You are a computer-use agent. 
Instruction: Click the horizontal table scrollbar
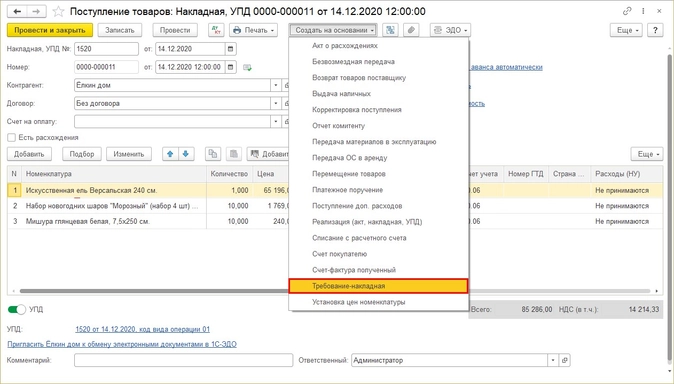pyautogui.click(x=155, y=291)
